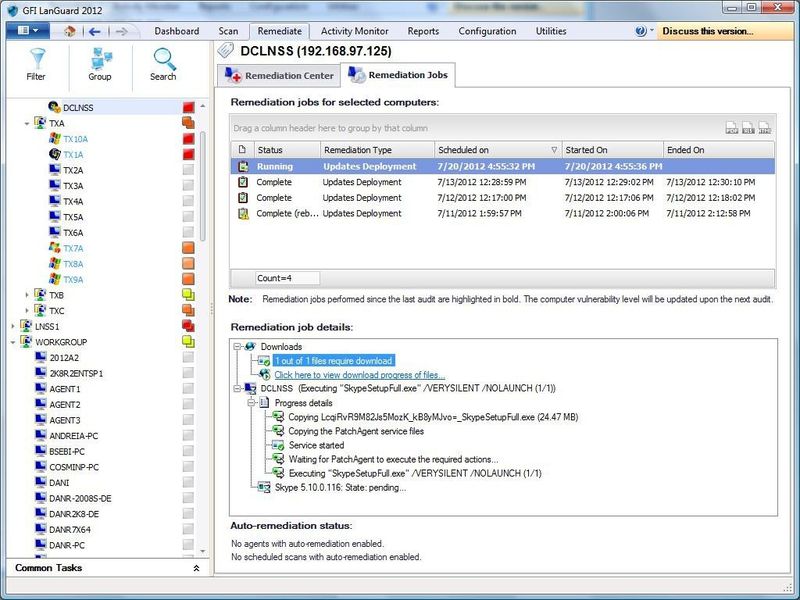Click the Running job status icon
Viewport: 800px width, 600px height.
click(243, 166)
